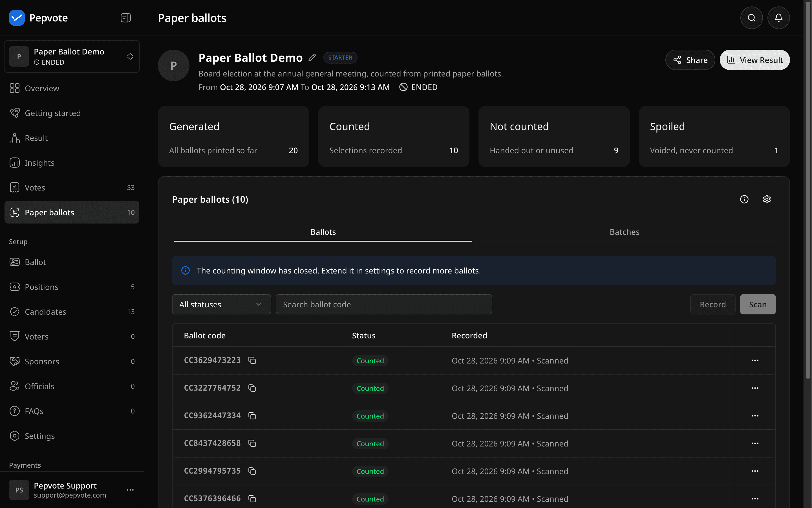Viewport: 812px width, 508px height.
Task: Open the search icon button
Action: click(752, 18)
